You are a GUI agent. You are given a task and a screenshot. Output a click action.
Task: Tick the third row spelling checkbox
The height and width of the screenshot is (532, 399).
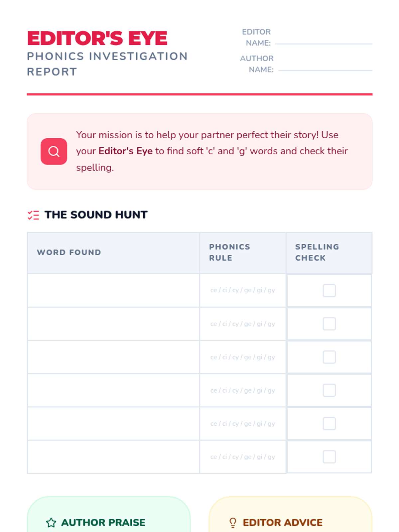click(329, 357)
